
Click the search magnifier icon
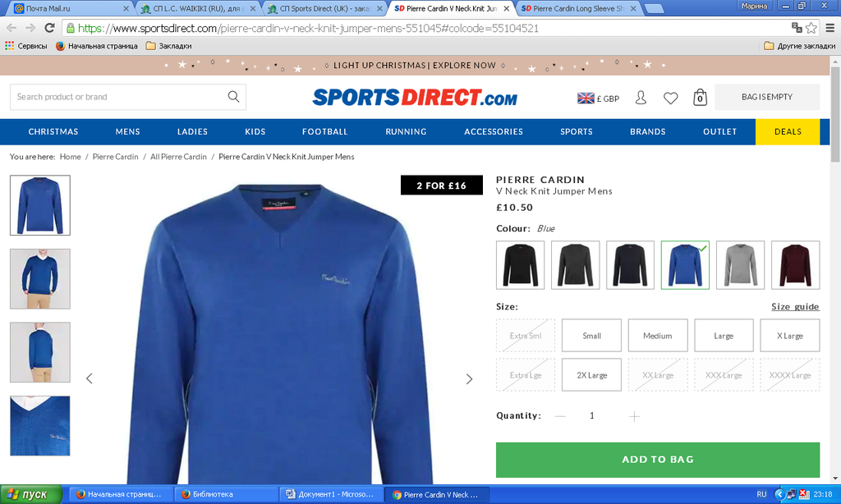(233, 97)
